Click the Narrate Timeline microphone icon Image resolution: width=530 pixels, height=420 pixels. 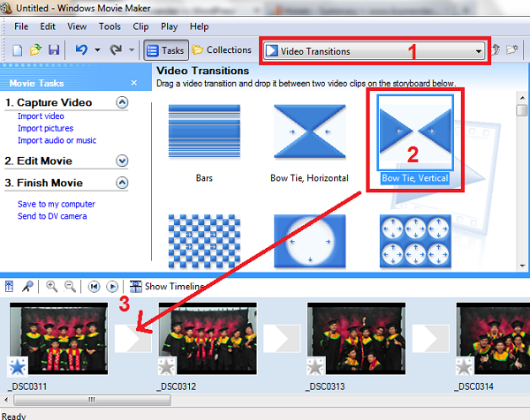pos(27,287)
